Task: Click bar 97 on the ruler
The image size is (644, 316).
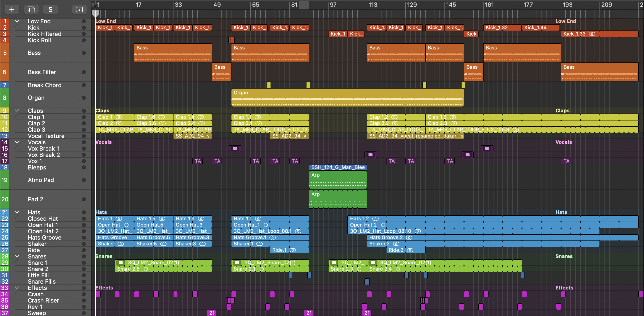Action: [x=333, y=5]
